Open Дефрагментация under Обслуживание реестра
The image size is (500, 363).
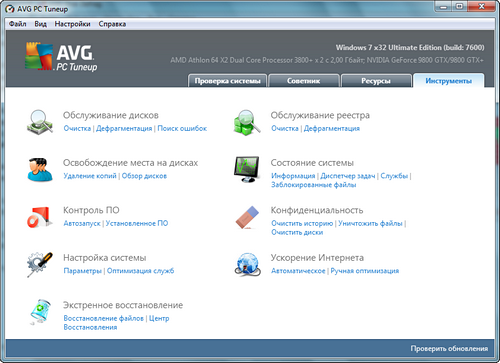[332, 128]
